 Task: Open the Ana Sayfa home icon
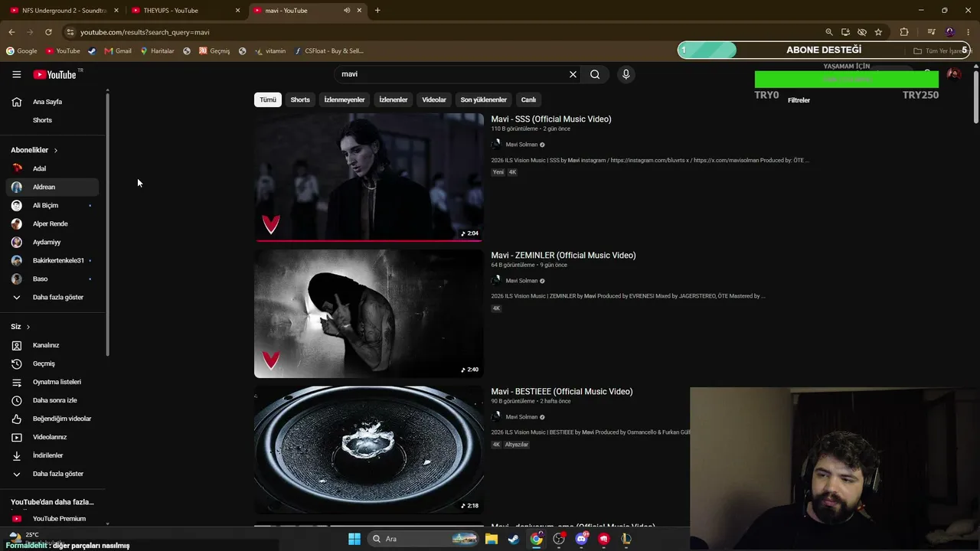(17, 102)
